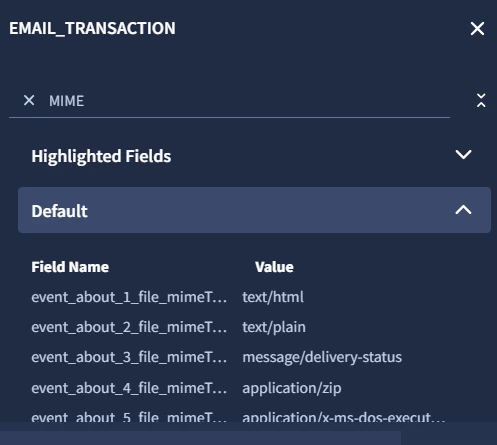Click the text/html value

[273, 297]
